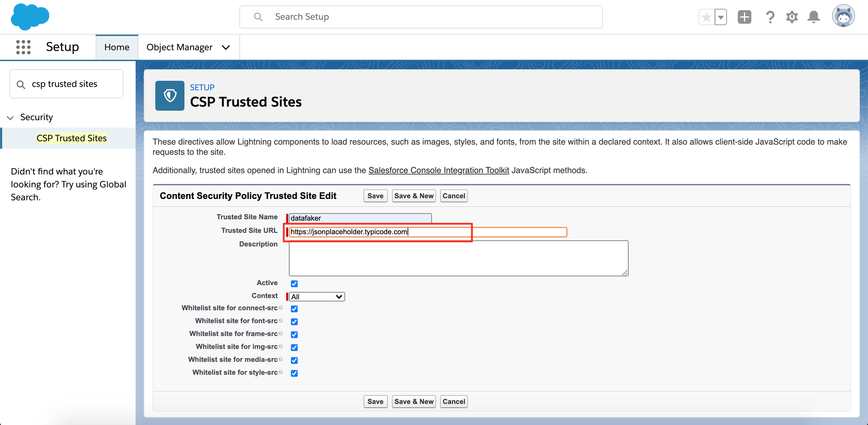Open the favorites list dropdown arrow
The width and height of the screenshot is (868, 425).
tap(721, 17)
